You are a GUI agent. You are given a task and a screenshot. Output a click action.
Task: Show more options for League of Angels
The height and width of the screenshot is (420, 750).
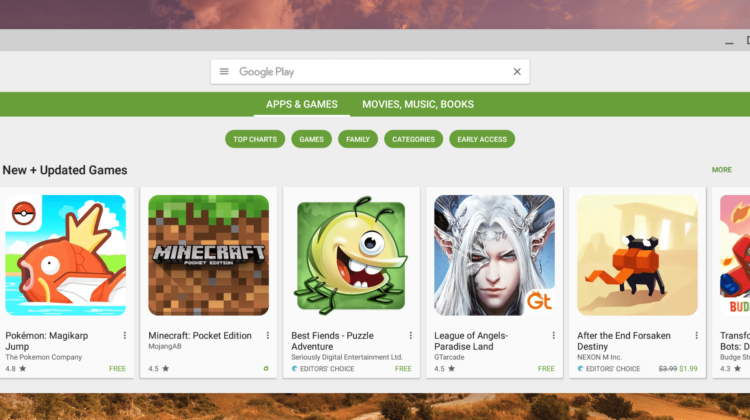click(553, 336)
